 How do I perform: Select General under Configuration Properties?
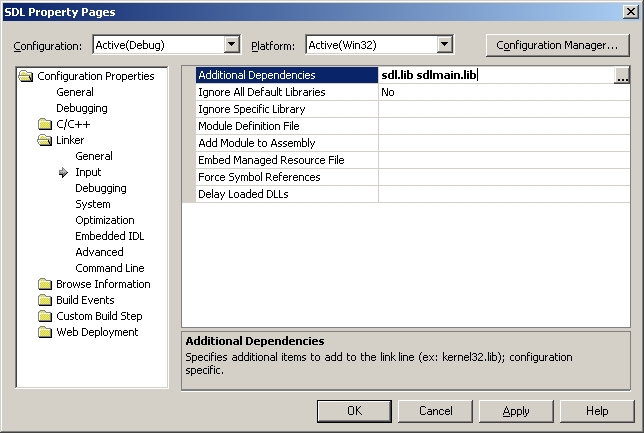pos(75,92)
